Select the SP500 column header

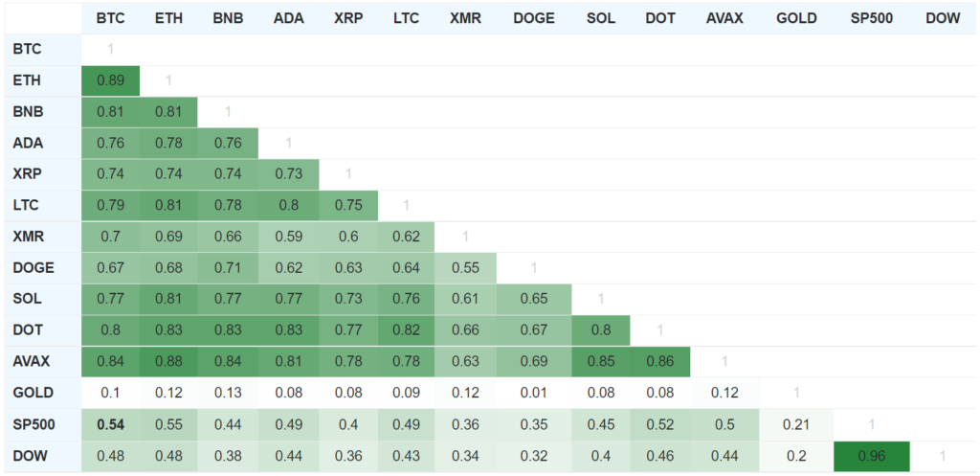tap(869, 18)
